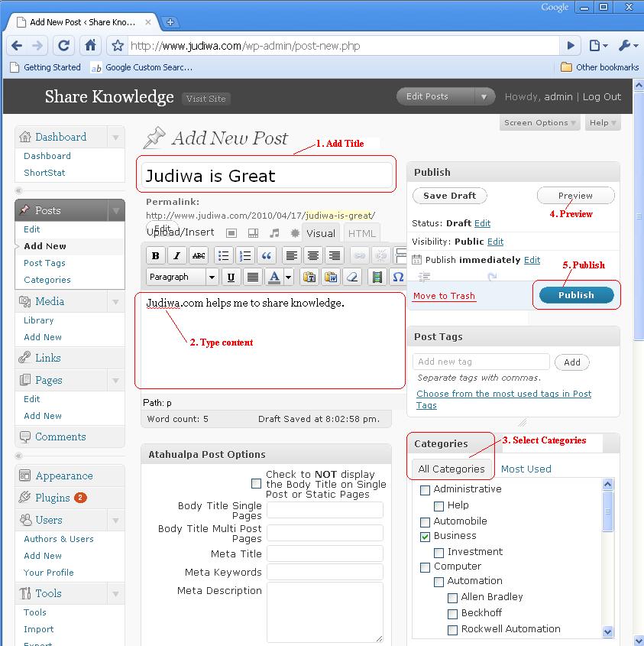Apply strikethrough with the ABC button

pyautogui.click(x=199, y=256)
